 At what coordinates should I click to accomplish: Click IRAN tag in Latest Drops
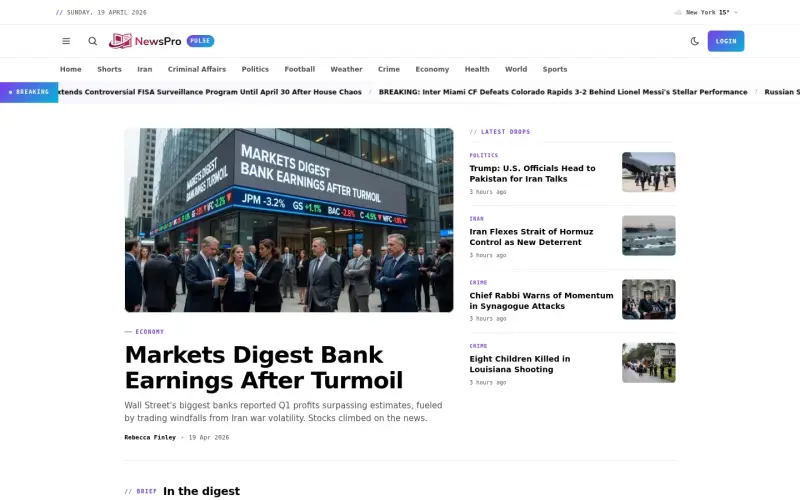(x=477, y=219)
